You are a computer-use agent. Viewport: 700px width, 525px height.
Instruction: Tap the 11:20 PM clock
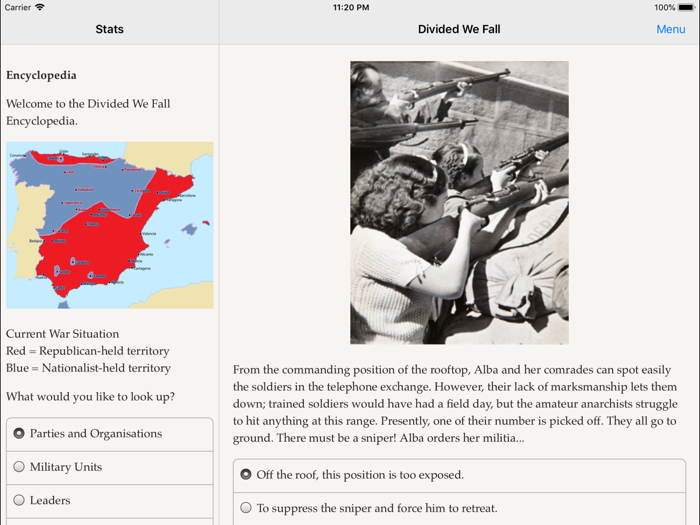coord(351,7)
